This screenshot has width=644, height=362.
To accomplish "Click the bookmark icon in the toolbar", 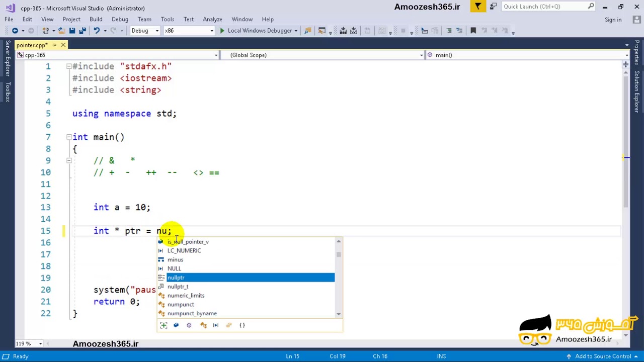I will [x=473, y=31].
